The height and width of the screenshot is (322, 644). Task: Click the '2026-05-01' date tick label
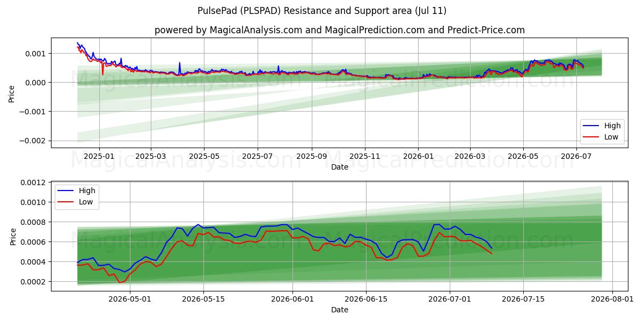130,299
